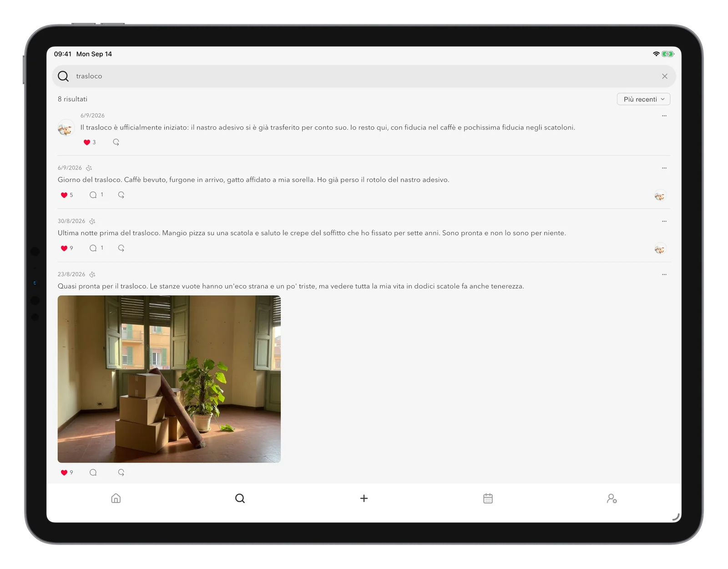Screen dimensions: 728x569
Task: Open more options for the 'Ultima notte' post
Action: (x=664, y=222)
